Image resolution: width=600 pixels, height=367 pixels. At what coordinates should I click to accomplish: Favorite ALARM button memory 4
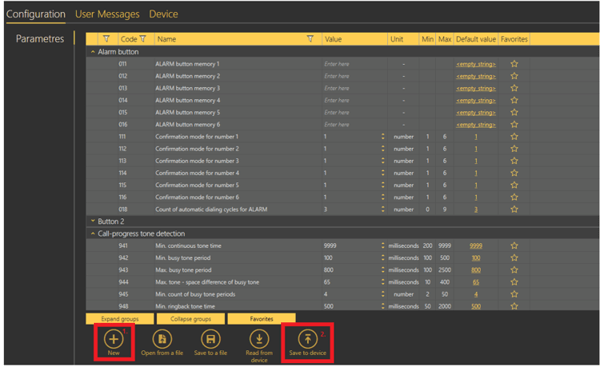pyautogui.click(x=514, y=100)
